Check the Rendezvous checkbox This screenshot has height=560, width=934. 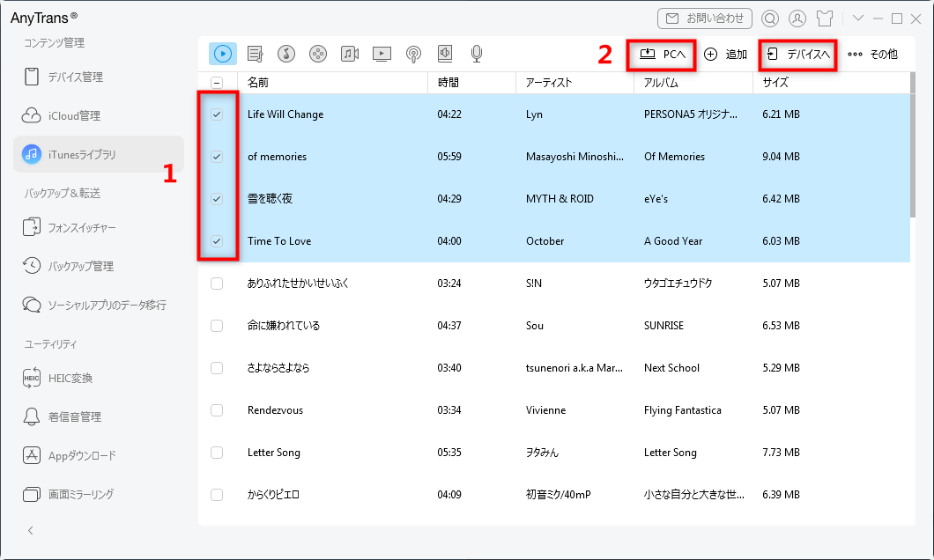point(217,410)
